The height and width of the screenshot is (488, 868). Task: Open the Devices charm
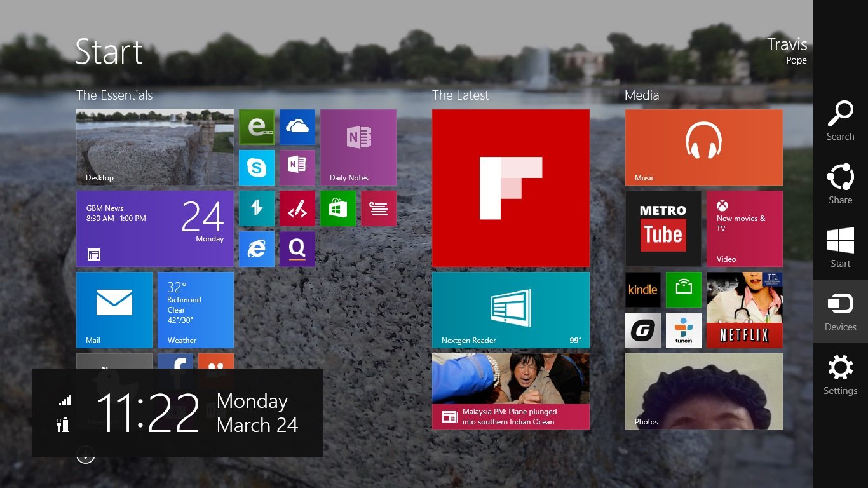click(840, 311)
